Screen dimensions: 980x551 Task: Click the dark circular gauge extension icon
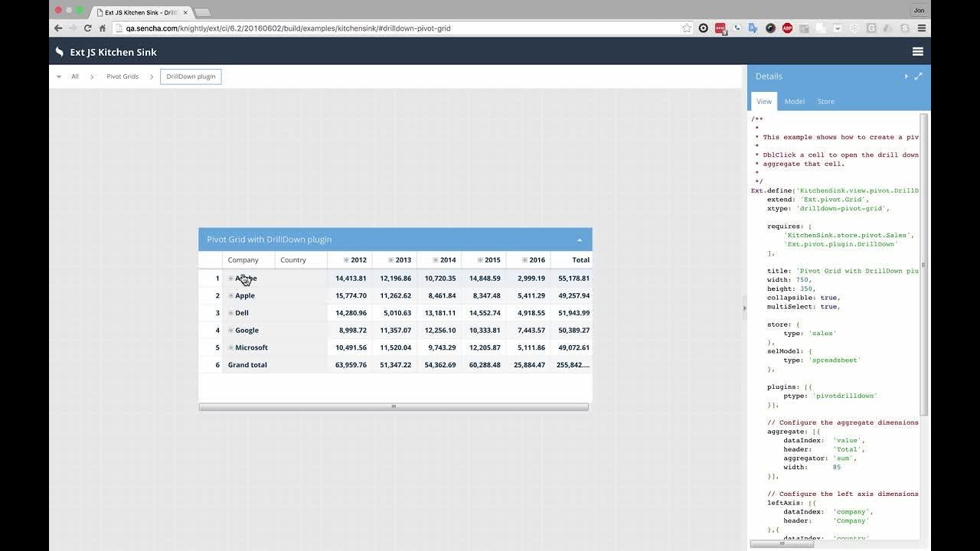770,28
